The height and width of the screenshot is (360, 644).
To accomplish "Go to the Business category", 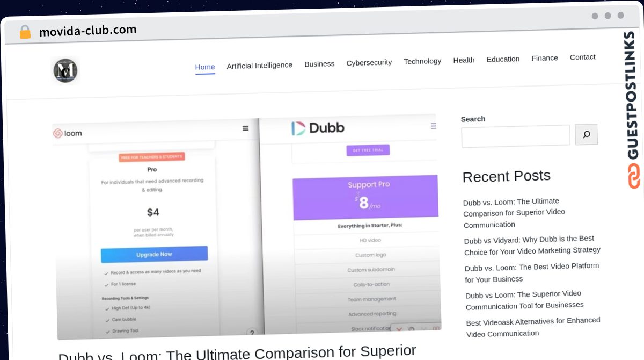I will [x=319, y=64].
